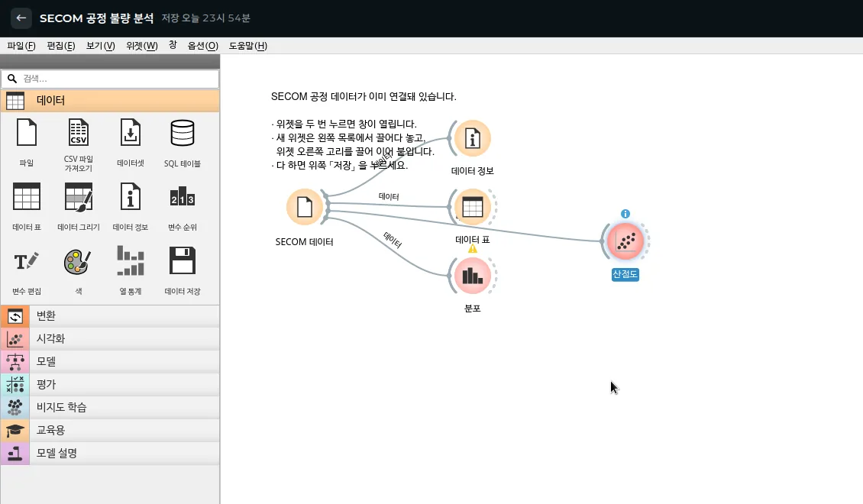
Task: Select the 데이터 정보 node on canvas
Action: [x=472, y=138]
